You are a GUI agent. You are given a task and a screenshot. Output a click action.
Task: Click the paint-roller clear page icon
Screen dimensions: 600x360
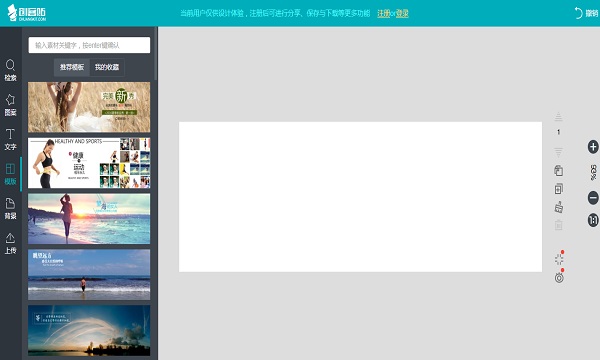coord(559,207)
